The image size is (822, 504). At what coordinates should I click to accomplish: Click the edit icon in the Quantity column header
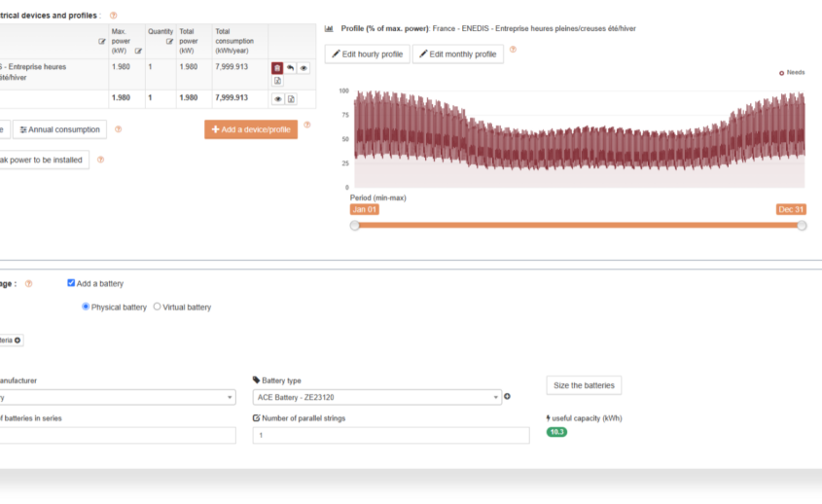169,42
